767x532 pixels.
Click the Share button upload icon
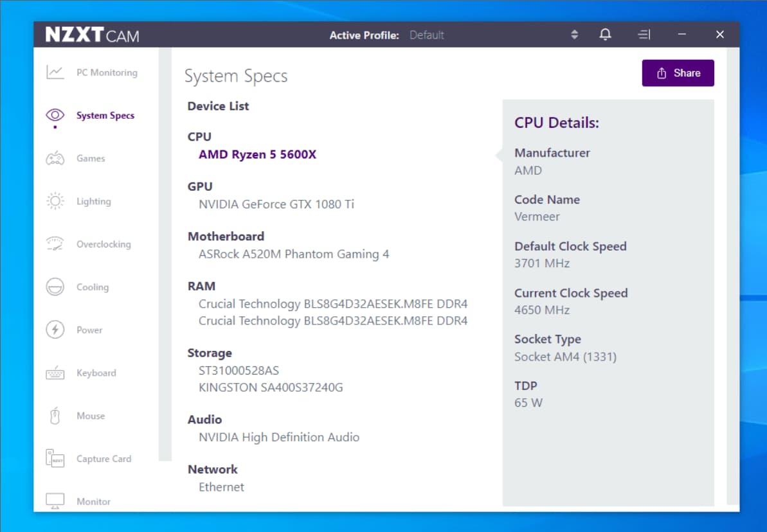662,73
